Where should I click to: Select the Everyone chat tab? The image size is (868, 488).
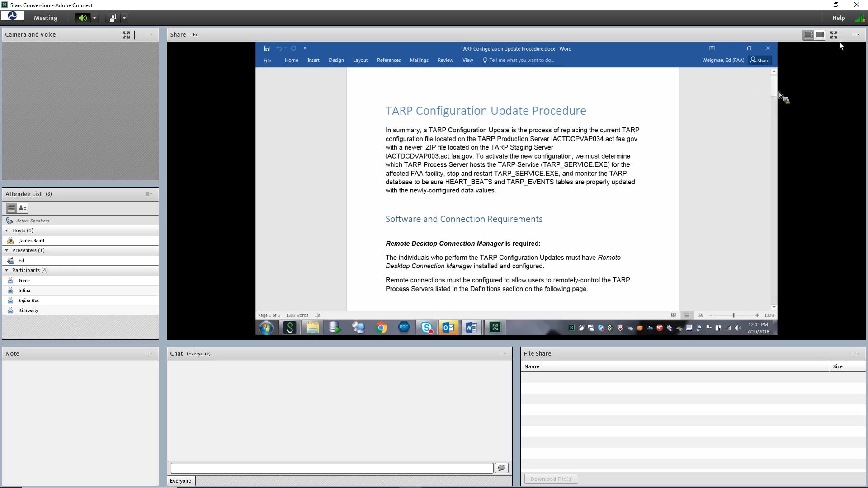[x=180, y=481]
